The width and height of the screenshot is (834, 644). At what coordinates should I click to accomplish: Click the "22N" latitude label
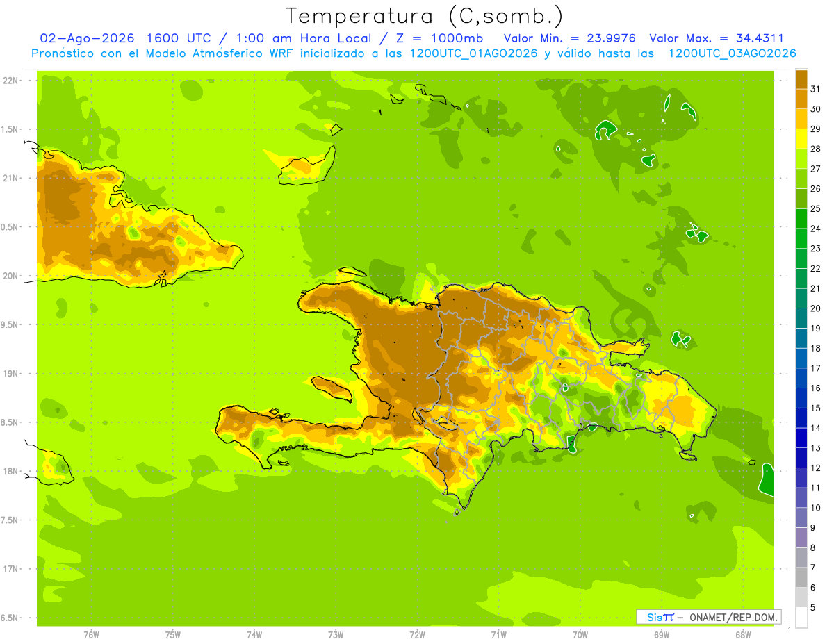[10, 81]
